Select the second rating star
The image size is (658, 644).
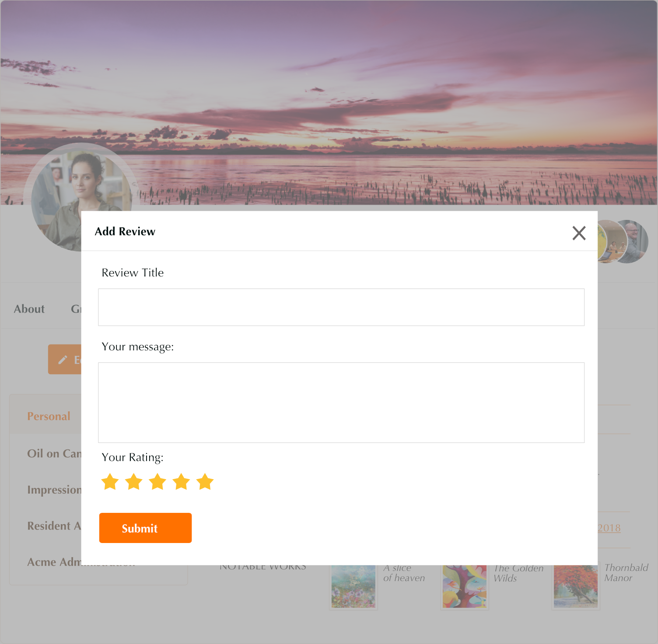click(133, 482)
